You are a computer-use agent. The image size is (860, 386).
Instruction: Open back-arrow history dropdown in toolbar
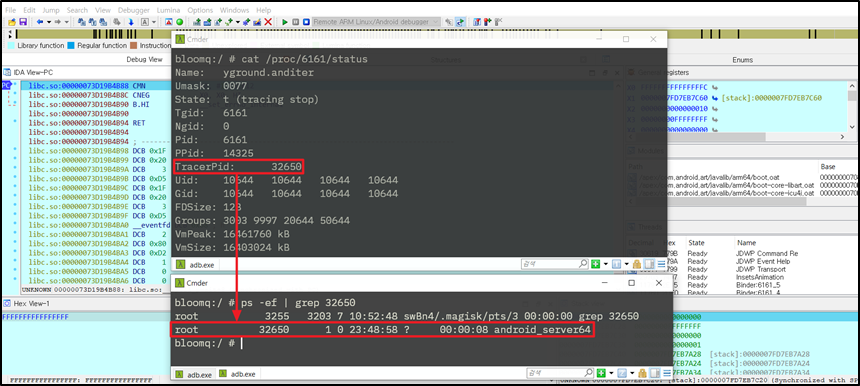[49, 22]
